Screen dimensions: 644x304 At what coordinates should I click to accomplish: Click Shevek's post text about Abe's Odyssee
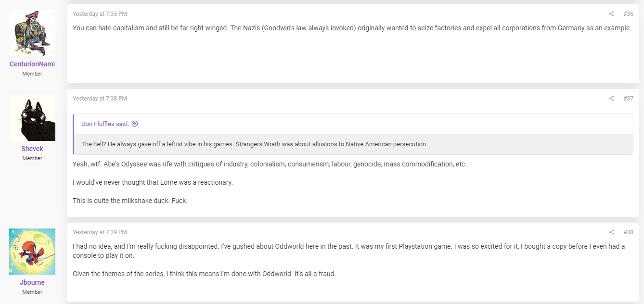point(270,164)
